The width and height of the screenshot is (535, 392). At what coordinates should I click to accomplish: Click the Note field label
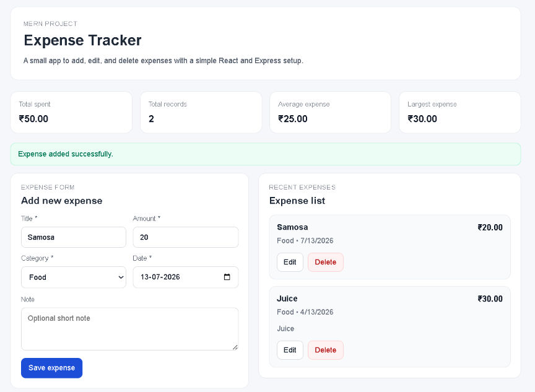(28, 299)
